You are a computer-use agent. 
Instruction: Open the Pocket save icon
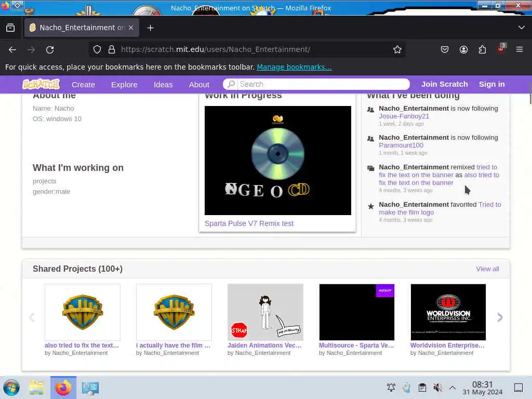coord(445,49)
